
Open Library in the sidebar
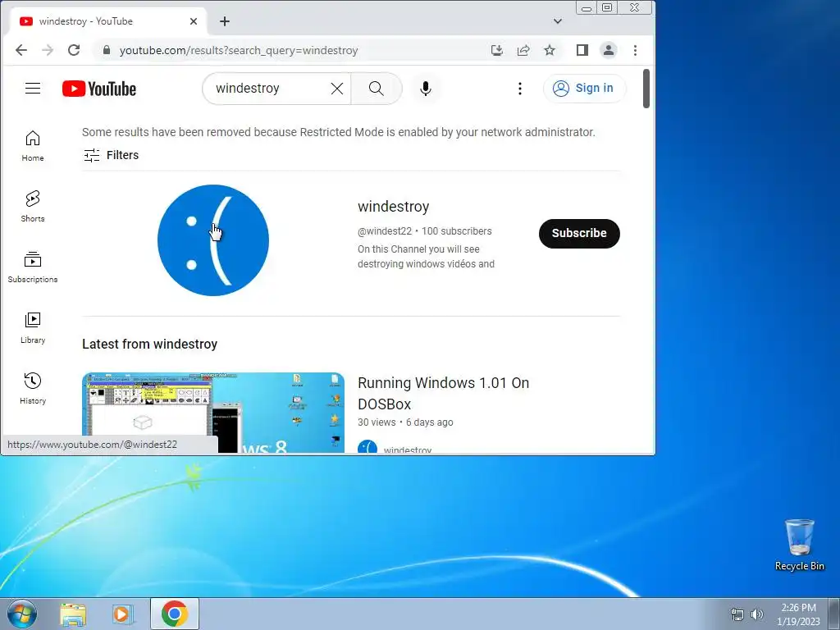pos(33,328)
